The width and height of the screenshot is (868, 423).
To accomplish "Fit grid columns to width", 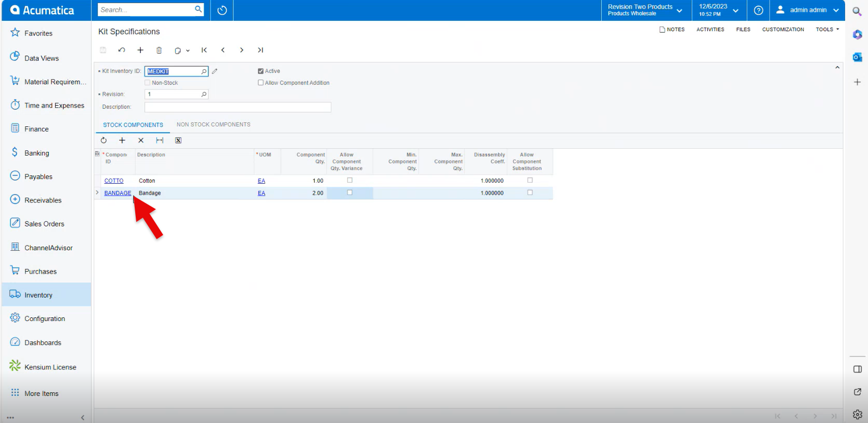I will pos(160,140).
